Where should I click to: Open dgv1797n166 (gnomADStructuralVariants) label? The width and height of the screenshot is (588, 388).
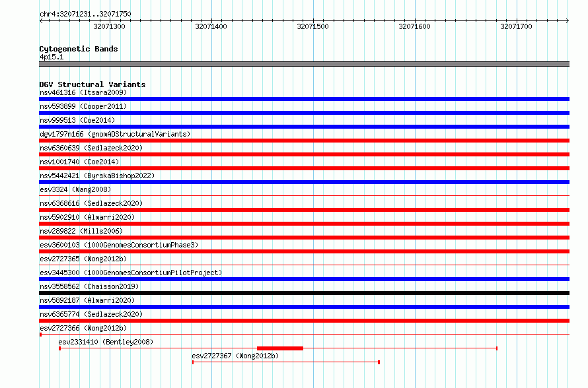(x=115, y=134)
